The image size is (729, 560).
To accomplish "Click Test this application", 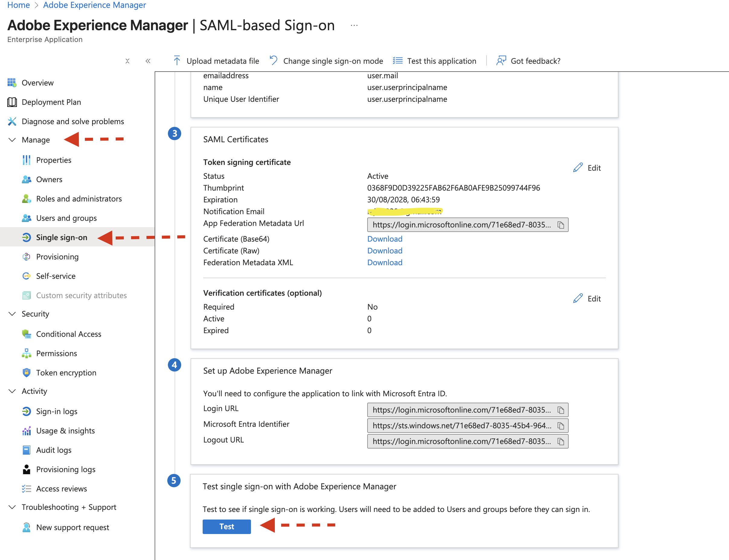I will [435, 61].
